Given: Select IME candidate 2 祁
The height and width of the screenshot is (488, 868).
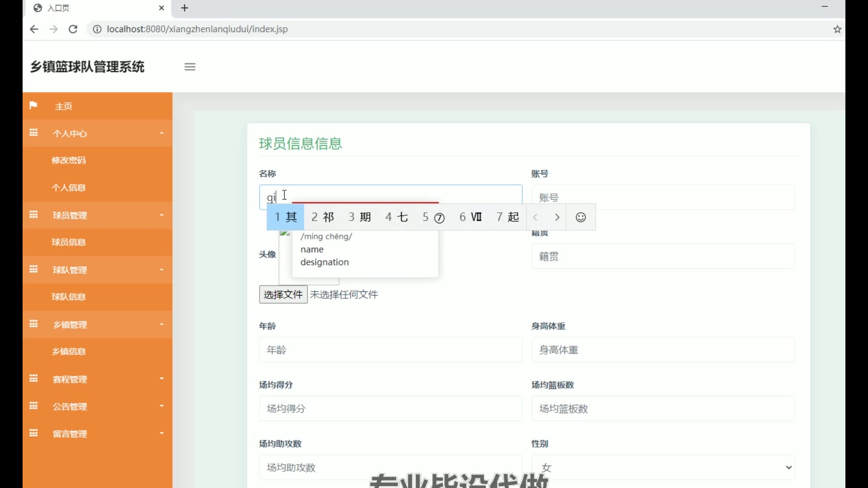Looking at the screenshot, I should click(x=323, y=217).
